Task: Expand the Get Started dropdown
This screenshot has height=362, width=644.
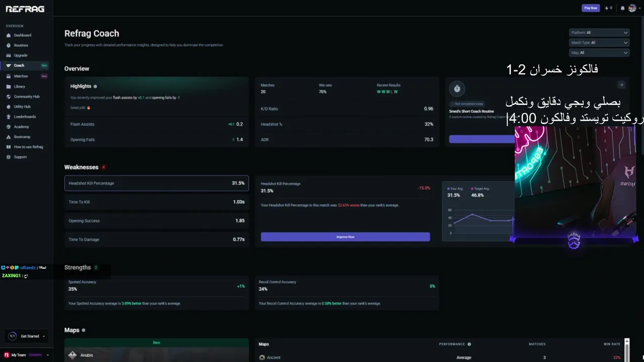Action: pyautogui.click(x=26, y=336)
